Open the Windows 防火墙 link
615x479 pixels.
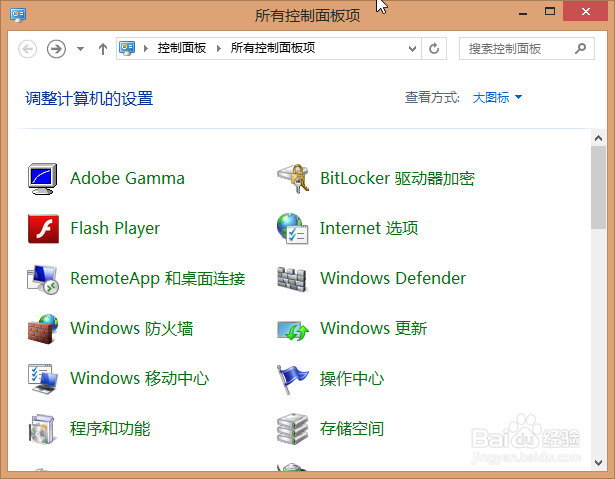pos(132,329)
